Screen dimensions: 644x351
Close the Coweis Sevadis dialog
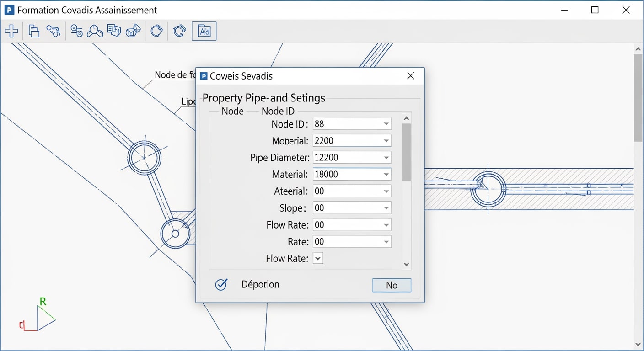(411, 76)
